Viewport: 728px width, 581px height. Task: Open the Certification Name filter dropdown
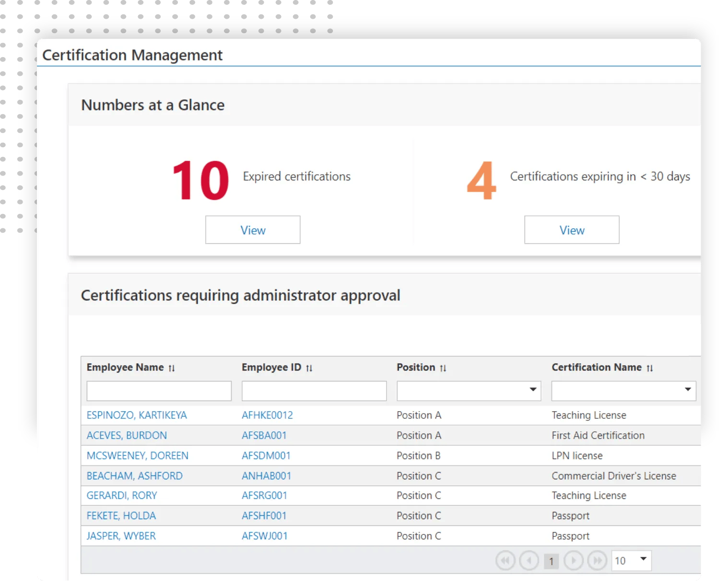623,391
